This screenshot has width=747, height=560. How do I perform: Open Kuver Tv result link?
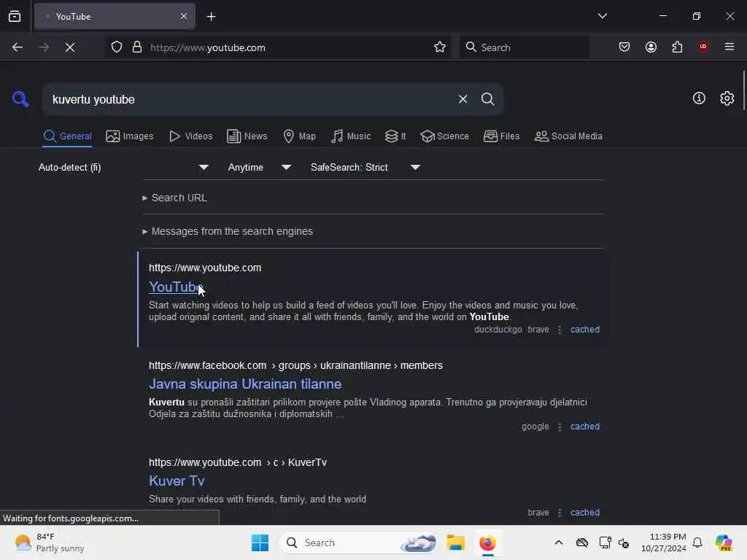[x=177, y=481]
